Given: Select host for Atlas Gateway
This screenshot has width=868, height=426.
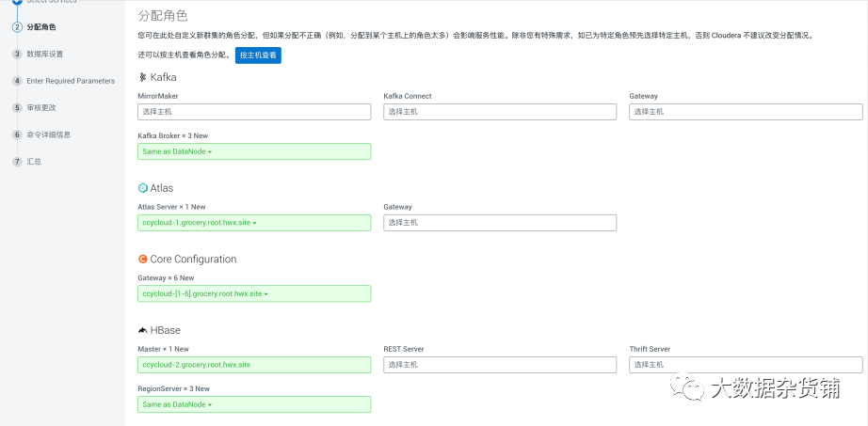Looking at the screenshot, I should (500, 223).
